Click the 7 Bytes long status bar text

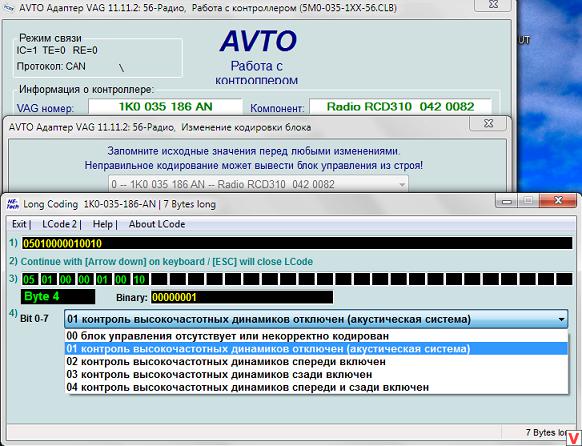pos(546,433)
